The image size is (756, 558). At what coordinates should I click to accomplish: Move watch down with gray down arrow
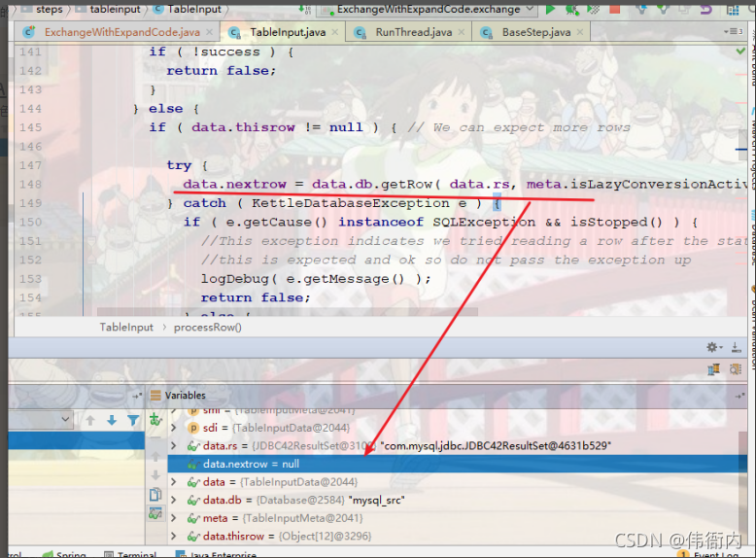point(155,475)
